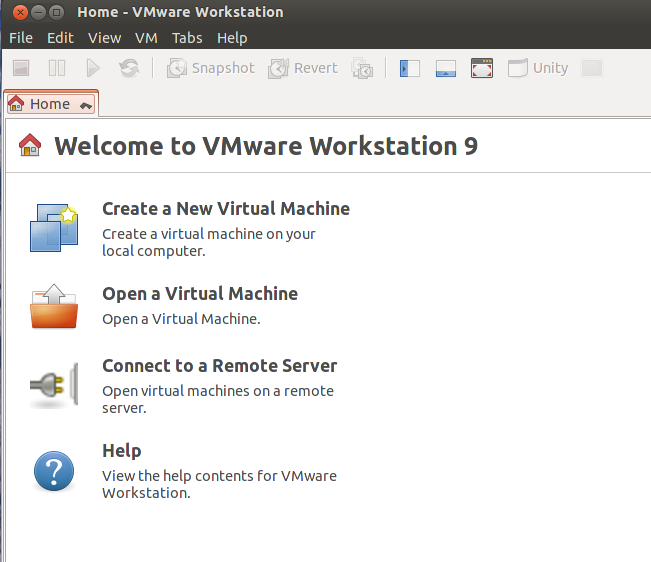Toggle the thumbnail bar view icon

tap(446, 68)
